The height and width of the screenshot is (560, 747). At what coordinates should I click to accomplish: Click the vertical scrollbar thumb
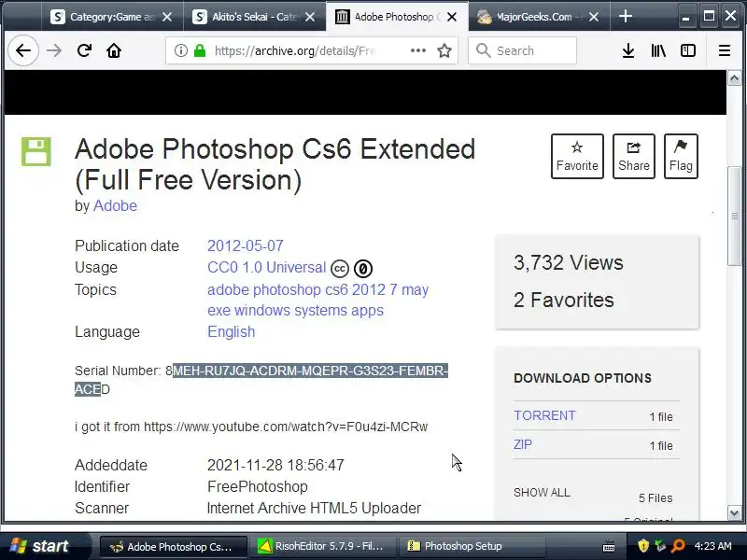click(x=734, y=216)
